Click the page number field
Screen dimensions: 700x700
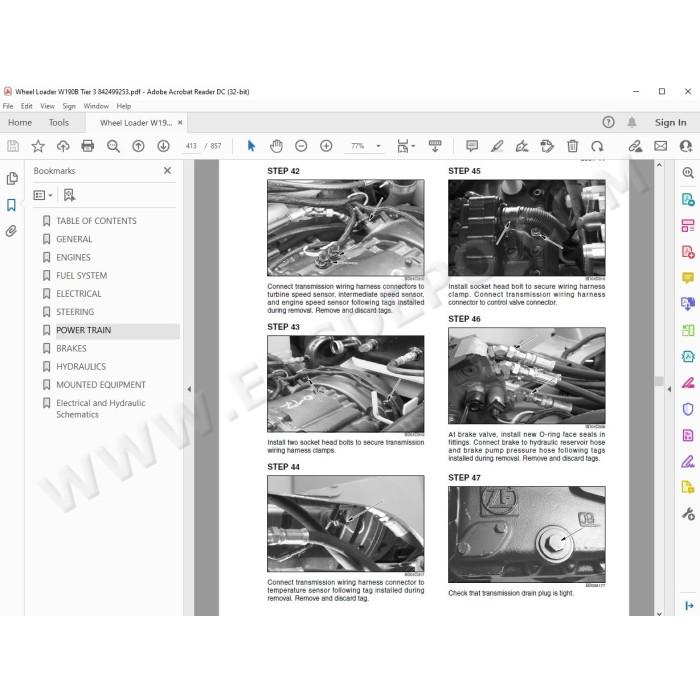(191, 146)
